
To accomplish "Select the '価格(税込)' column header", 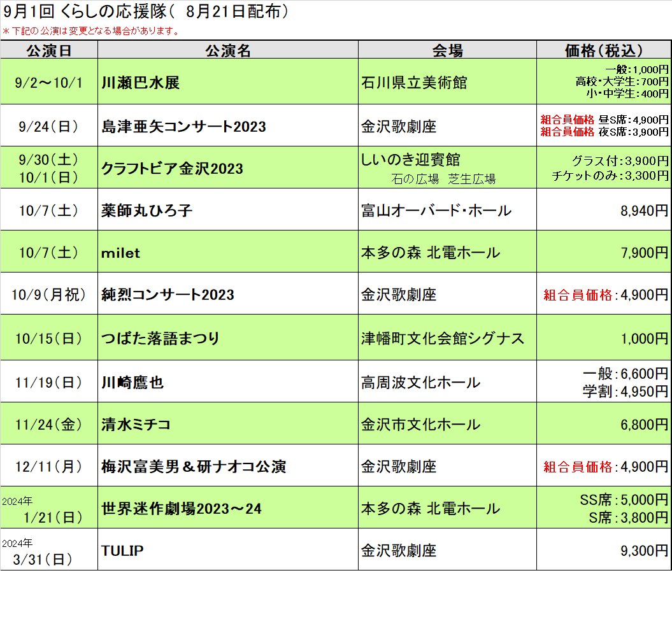I will point(604,50).
